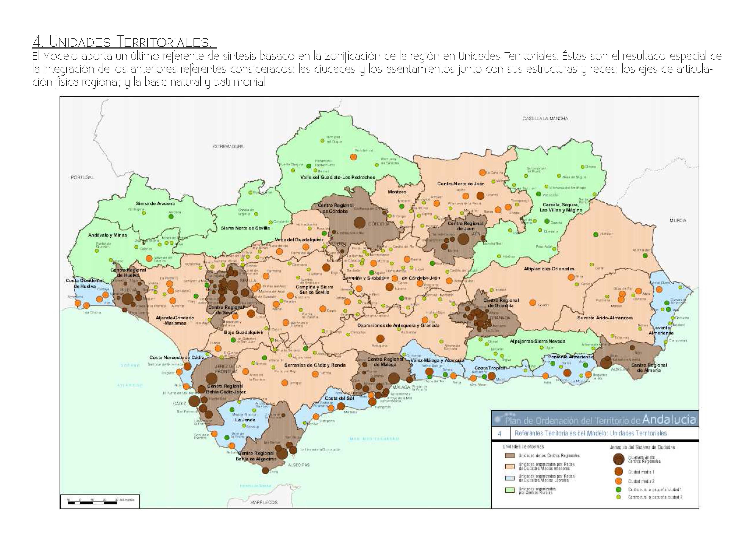Select the Écija brown circle marker

point(326,267)
